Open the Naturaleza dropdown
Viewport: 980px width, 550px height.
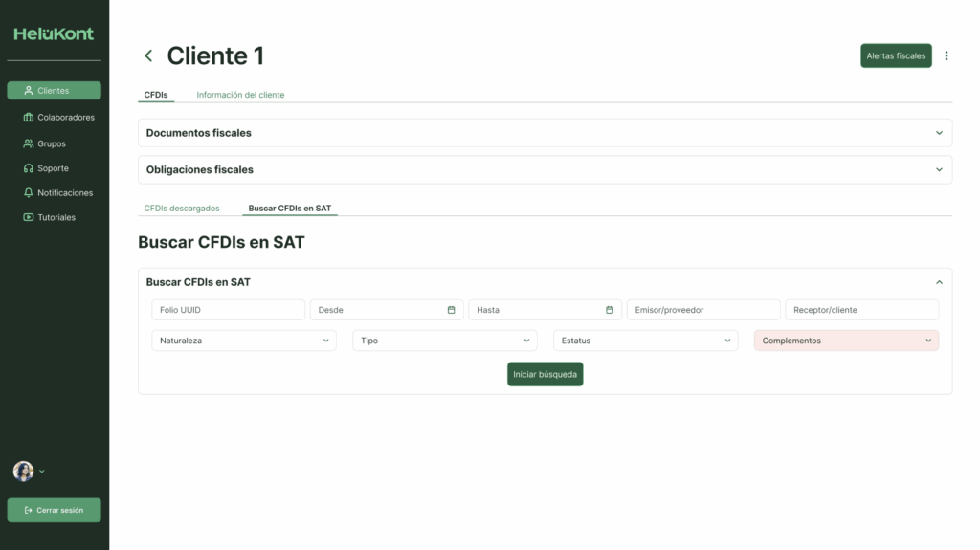[244, 341]
